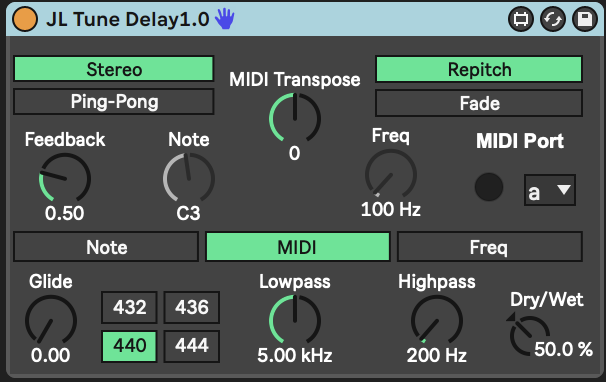Click the Feedback value 0.50
The height and width of the screenshot is (382, 606).
pyautogui.click(x=64, y=213)
